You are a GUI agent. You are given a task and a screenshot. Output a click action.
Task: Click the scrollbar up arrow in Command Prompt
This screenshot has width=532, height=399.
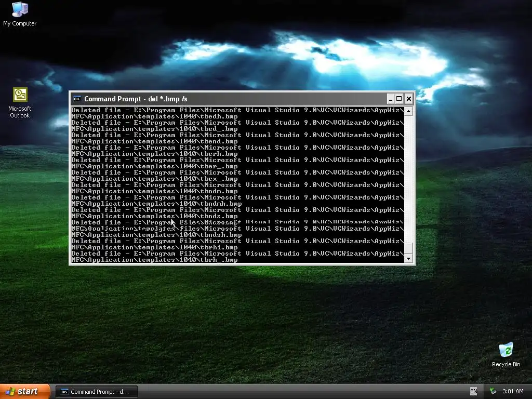[408, 111]
